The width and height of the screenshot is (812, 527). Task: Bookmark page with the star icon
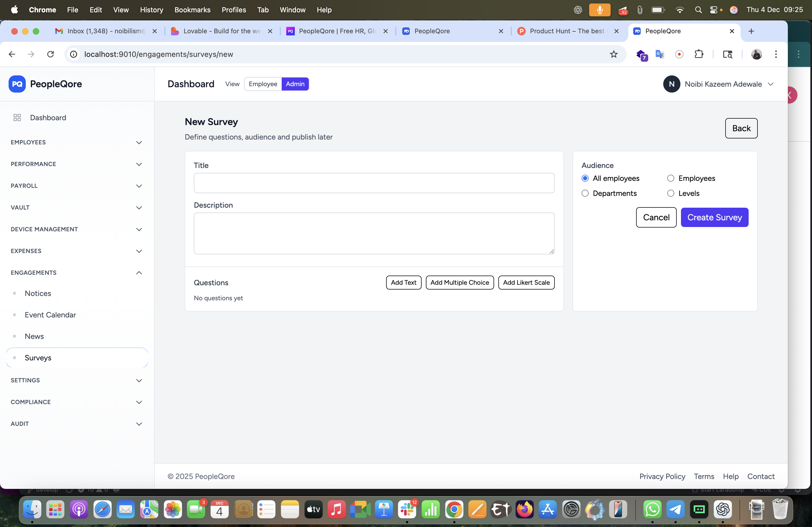[614, 54]
